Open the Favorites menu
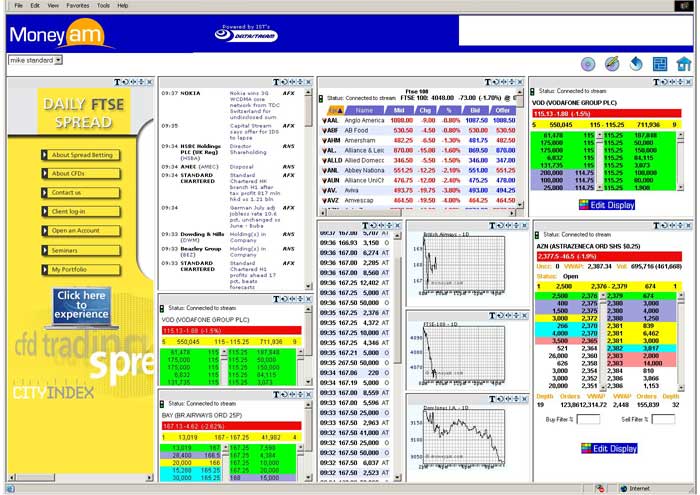Image resolution: width=700 pixels, height=495 pixels. click(78, 5)
